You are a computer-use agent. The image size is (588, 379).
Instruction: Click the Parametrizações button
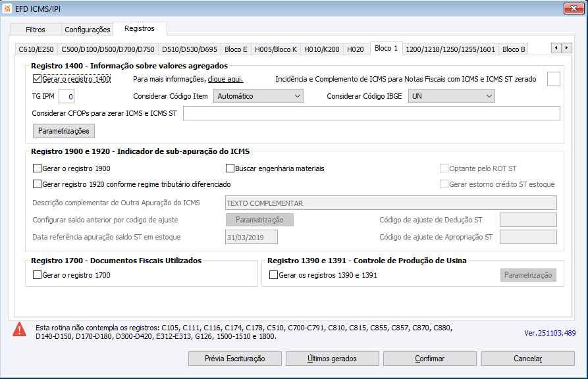coord(64,131)
